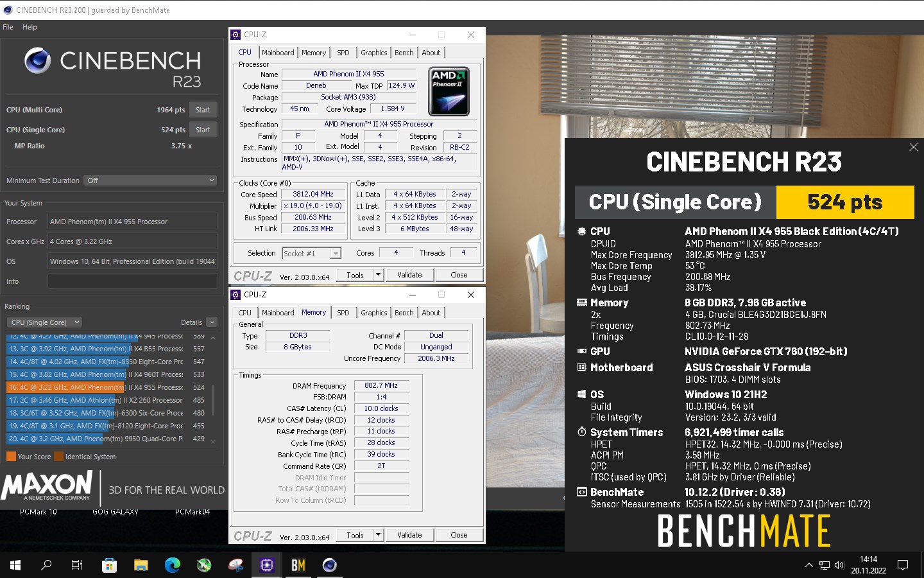Click Validate in top CPU-Z window

(409, 275)
